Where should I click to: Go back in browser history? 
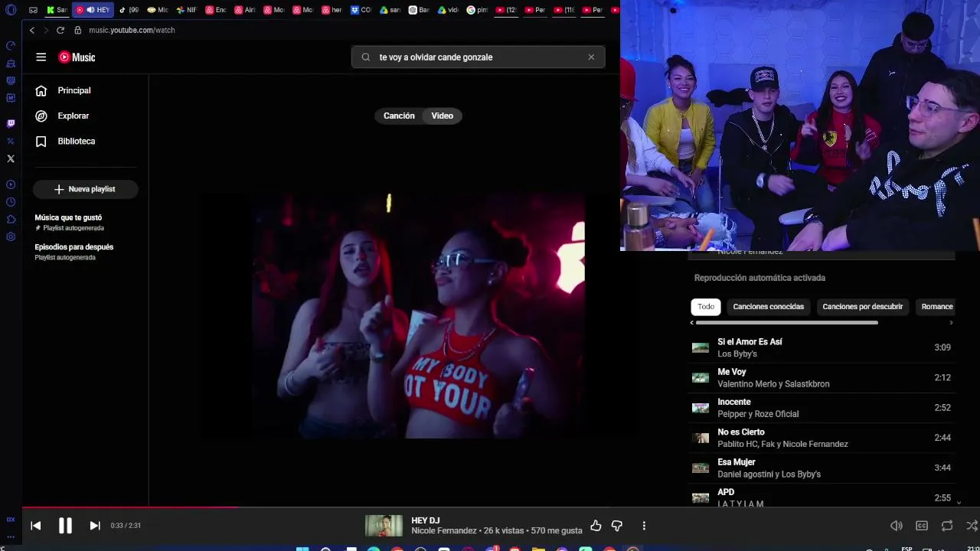(x=32, y=30)
